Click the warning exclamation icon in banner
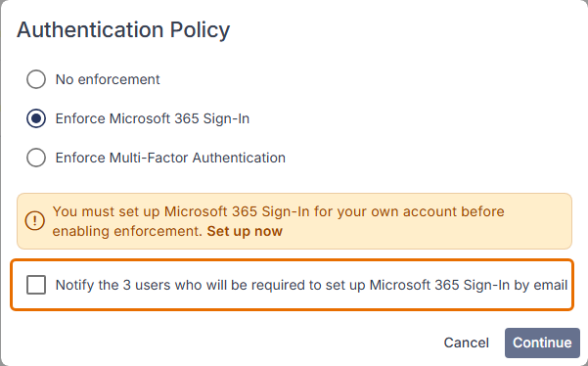 point(35,221)
